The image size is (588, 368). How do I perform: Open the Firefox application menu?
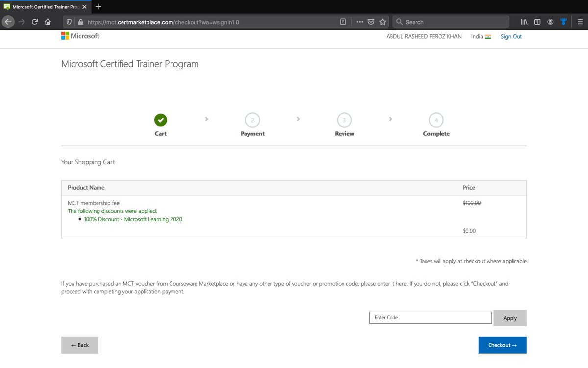coord(580,22)
